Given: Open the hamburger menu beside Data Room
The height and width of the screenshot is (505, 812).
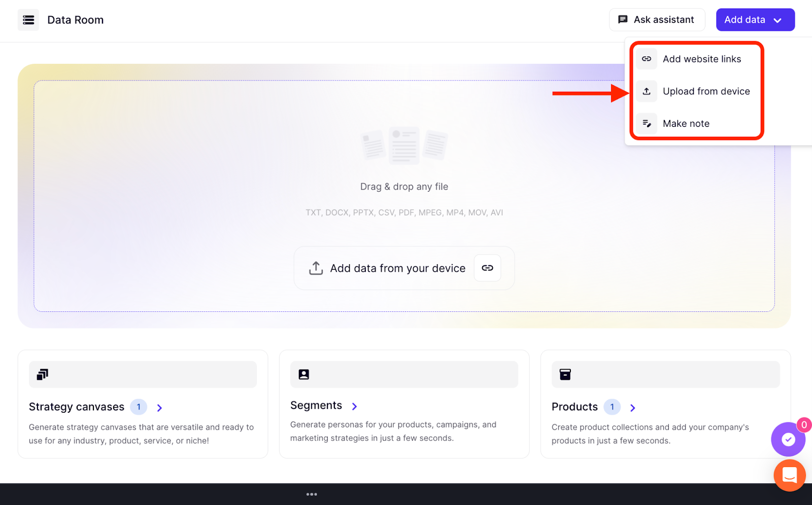Looking at the screenshot, I should point(28,20).
